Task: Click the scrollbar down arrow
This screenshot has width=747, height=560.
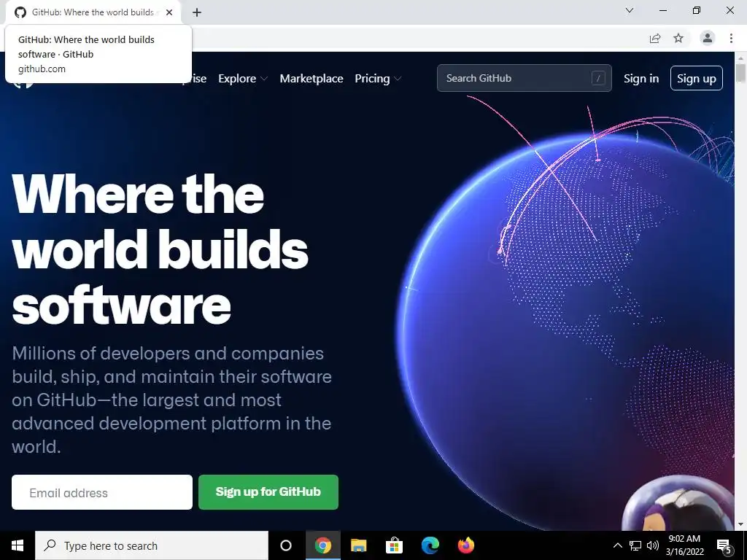Action: [740, 524]
